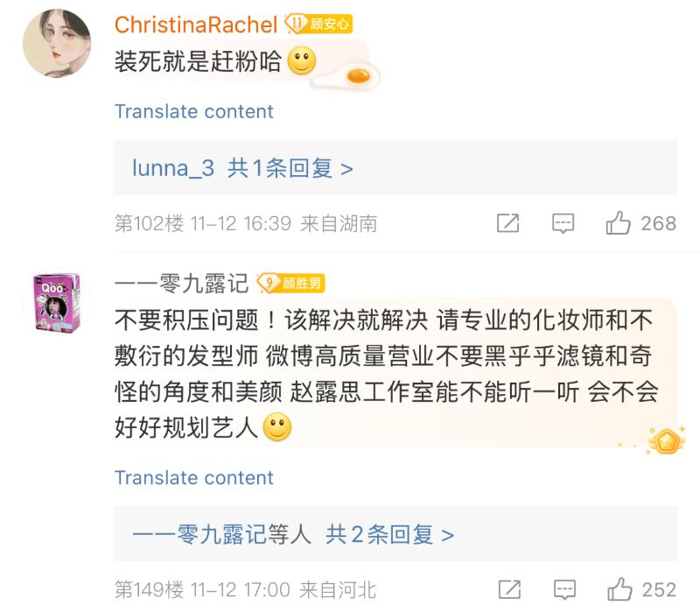
Task: Tap the fried egg sticker decoration
Action: (350, 75)
